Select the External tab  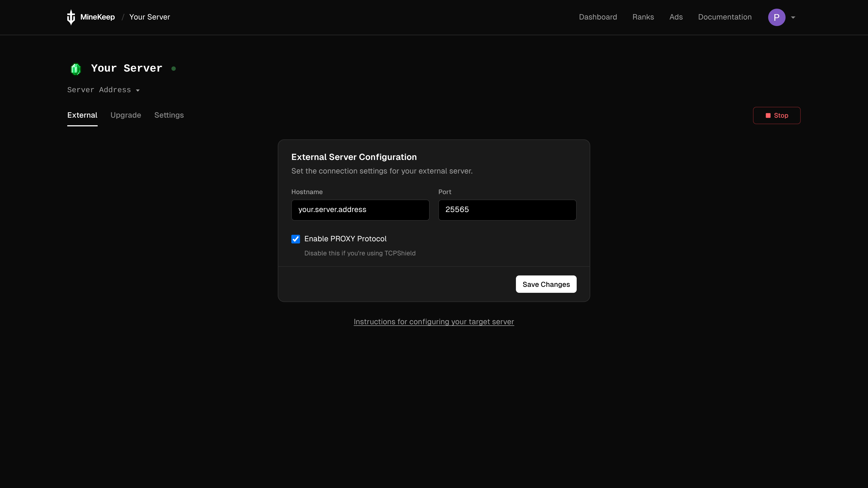tap(82, 115)
